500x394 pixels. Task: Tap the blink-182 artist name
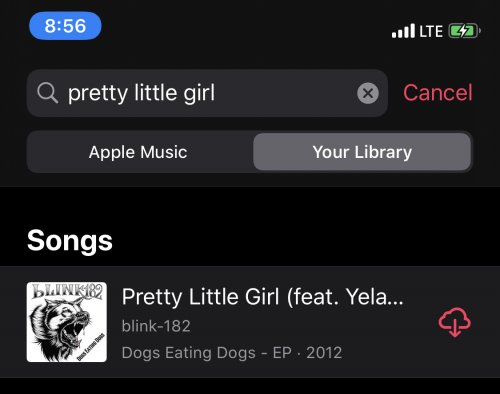coord(156,326)
